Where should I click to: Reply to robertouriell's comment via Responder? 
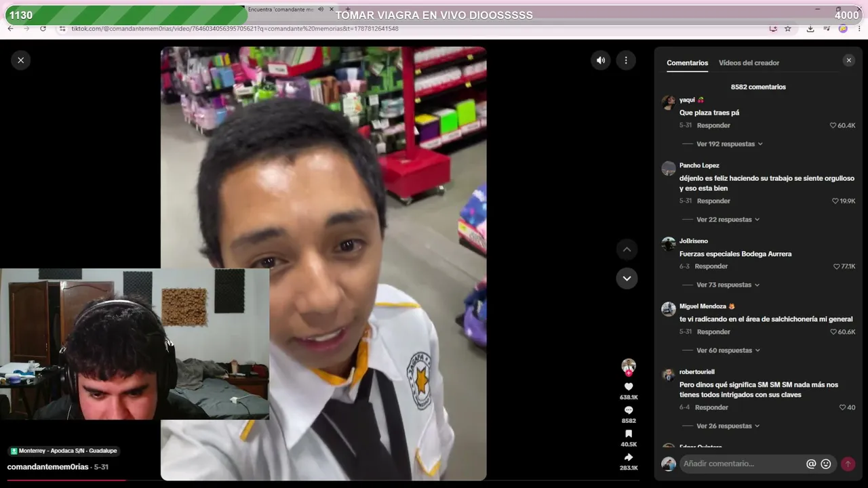(x=711, y=408)
